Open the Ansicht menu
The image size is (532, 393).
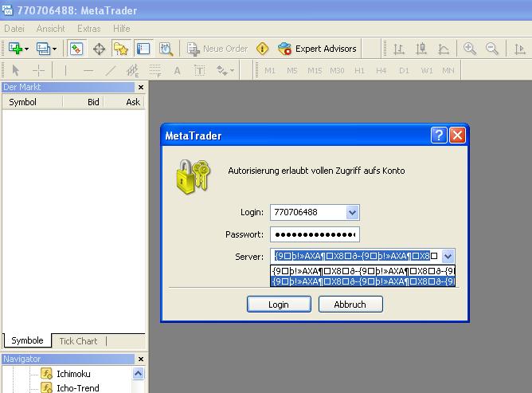(50, 29)
